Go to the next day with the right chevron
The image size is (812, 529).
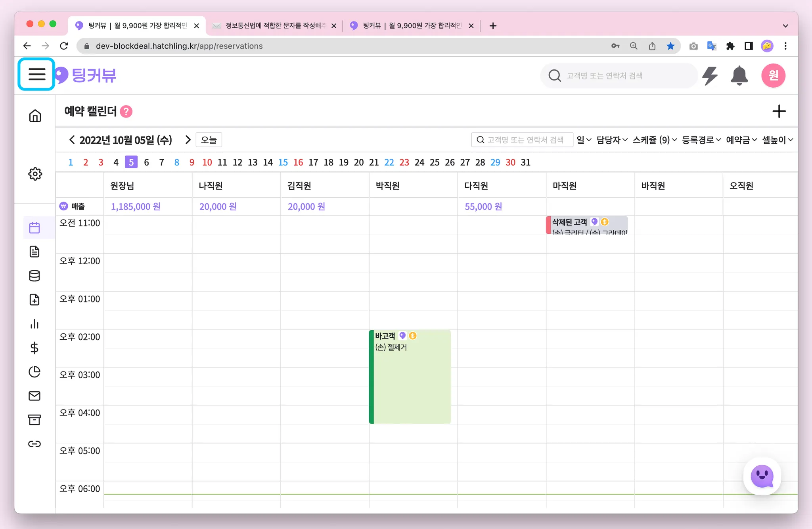click(188, 140)
